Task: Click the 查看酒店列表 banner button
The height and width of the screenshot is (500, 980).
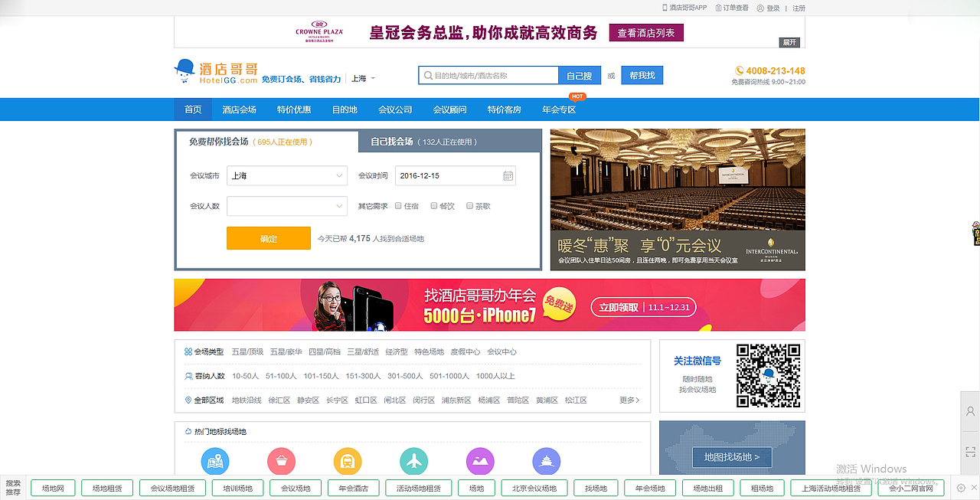Action: (645, 33)
